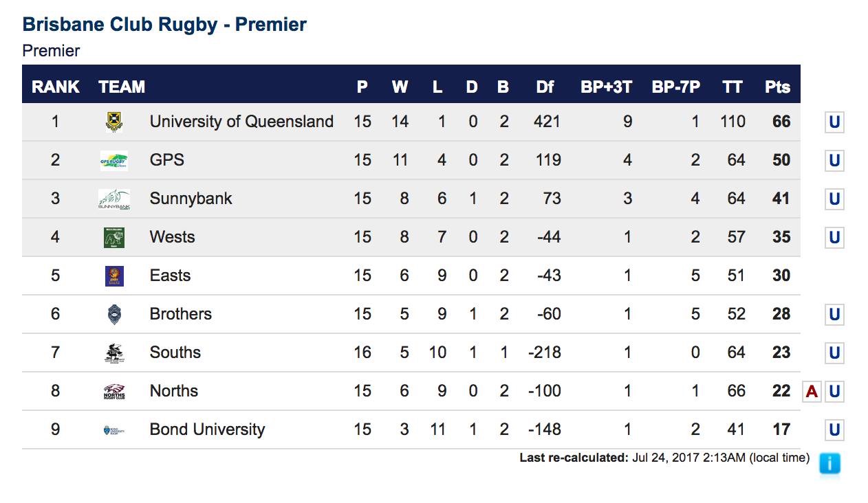
Task: Click the Souths team logo
Action: click(x=113, y=353)
